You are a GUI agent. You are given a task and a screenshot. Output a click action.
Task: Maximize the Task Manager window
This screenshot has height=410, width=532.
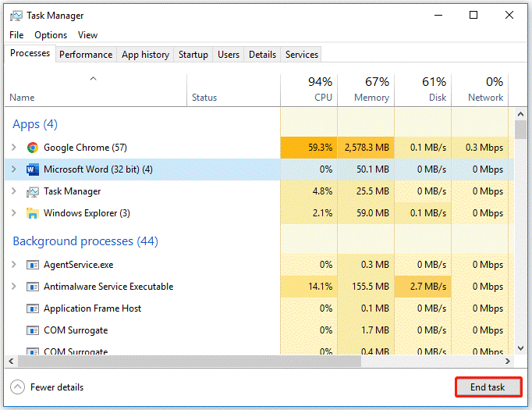pyautogui.click(x=473, y=16)
